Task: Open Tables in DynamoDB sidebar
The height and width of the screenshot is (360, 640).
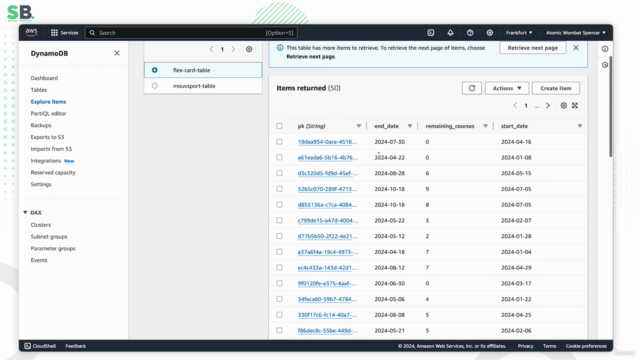Action: 39,90
